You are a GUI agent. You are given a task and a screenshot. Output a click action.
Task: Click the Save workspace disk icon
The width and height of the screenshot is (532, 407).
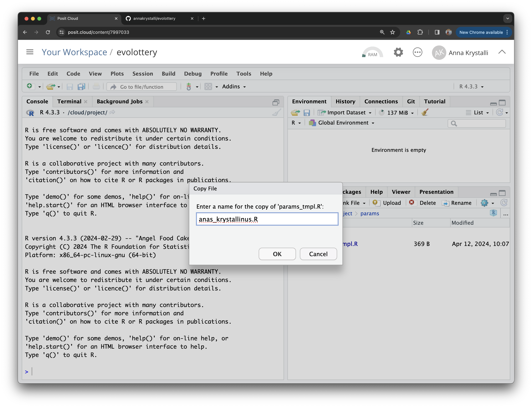coord(307,113)
